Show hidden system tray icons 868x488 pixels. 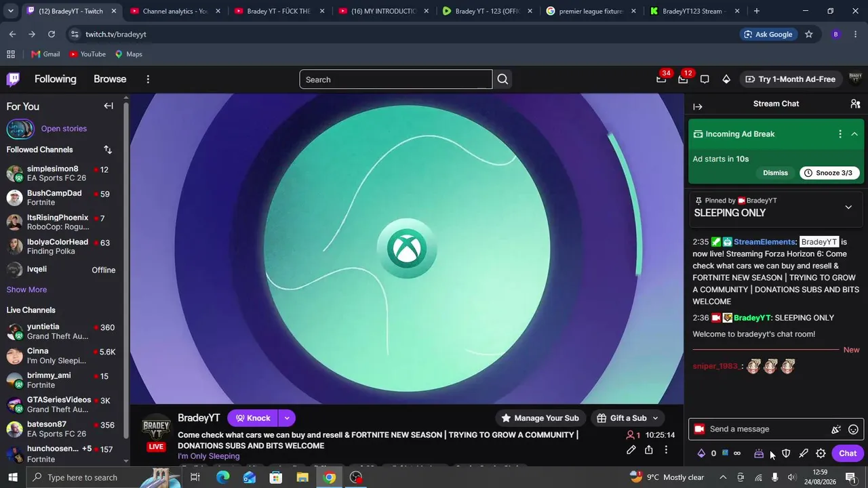click(x=722, y=477)
